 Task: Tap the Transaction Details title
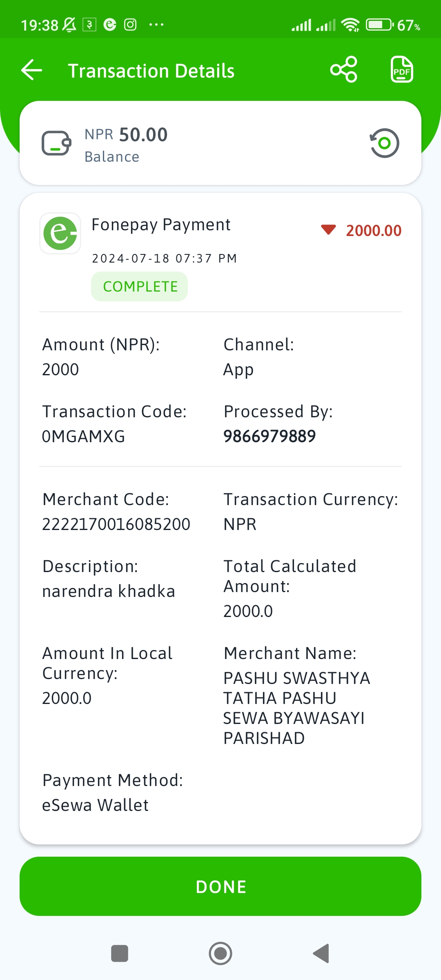point(151,71)
